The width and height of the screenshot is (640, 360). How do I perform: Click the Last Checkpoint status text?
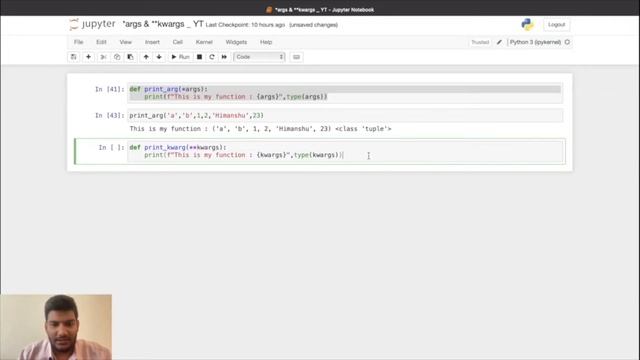[245, 25]
